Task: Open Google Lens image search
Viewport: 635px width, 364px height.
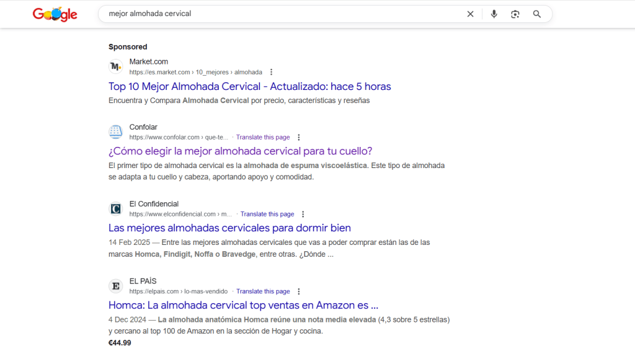Action: (515, 14)
